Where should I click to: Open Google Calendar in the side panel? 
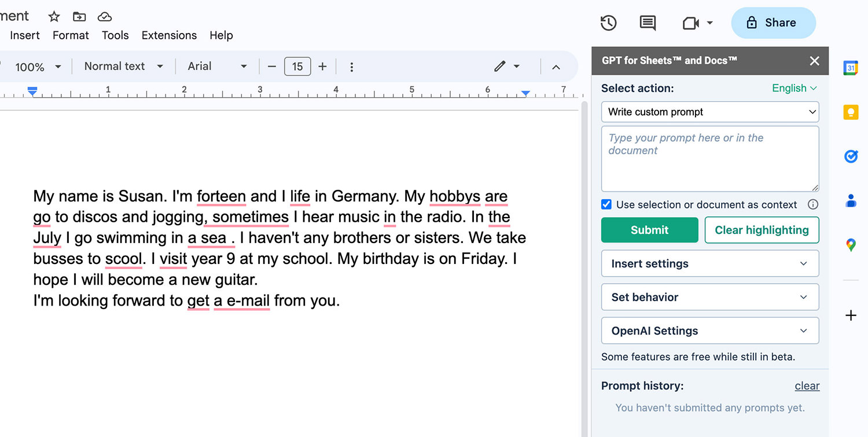(851, 68)
